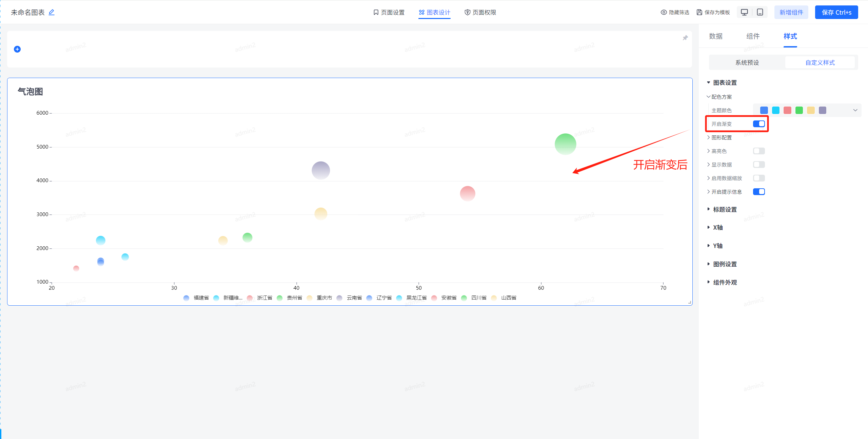
Task: Expand the 开启提示信息 chevron
Action: [x=708, y=192]
